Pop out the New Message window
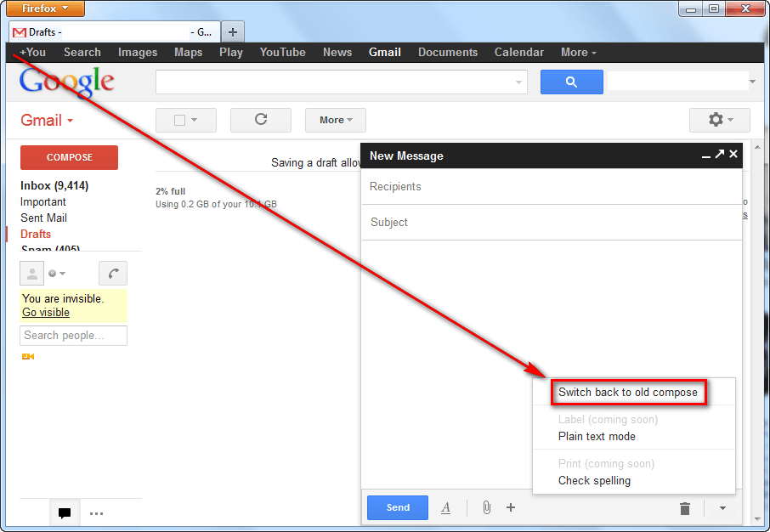This screenshot has width=770, height=532. coord(719,154)
